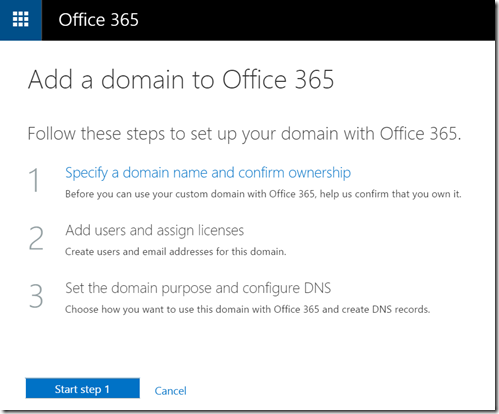Click the 'Add a domain to Office 365' heading
The image size is (499, 414).
[181, 80]
